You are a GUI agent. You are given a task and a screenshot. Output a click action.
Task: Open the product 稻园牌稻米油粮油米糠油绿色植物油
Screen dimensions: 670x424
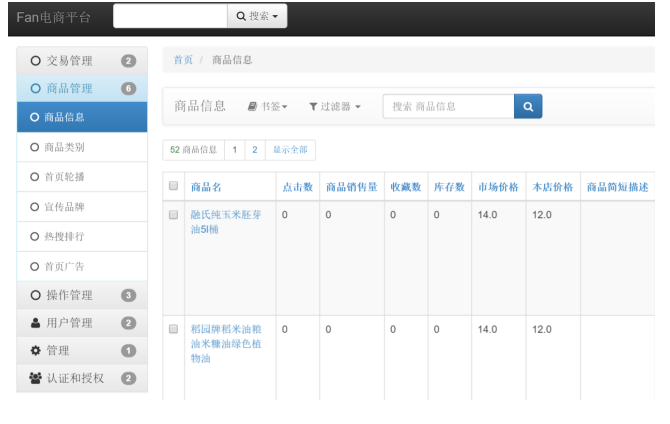(x=226, y=344)
